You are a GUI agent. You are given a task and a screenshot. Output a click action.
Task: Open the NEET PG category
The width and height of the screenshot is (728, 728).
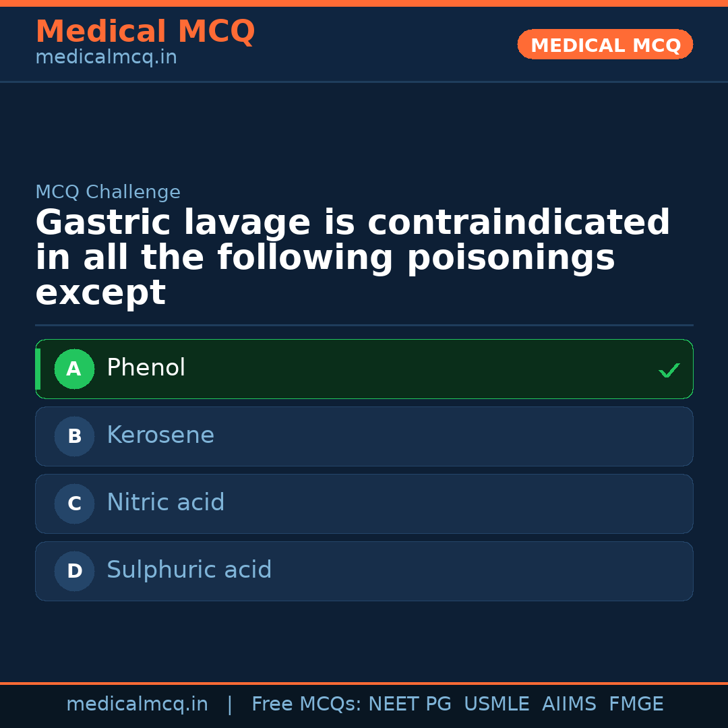(409, 704)
